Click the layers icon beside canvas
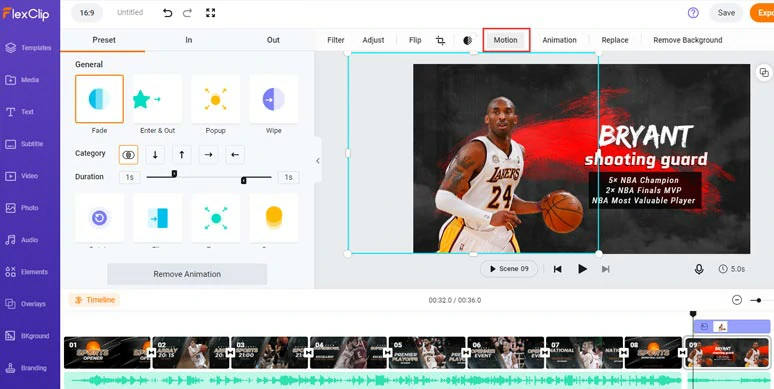 [764, 73]
